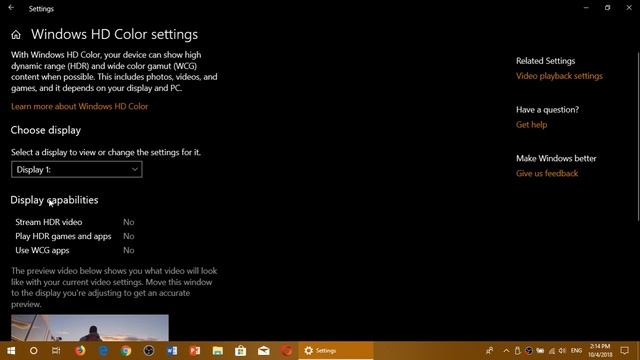
Task: Select the Settings taskbar button
Action: pyautogui.click(x=336, y=351)
